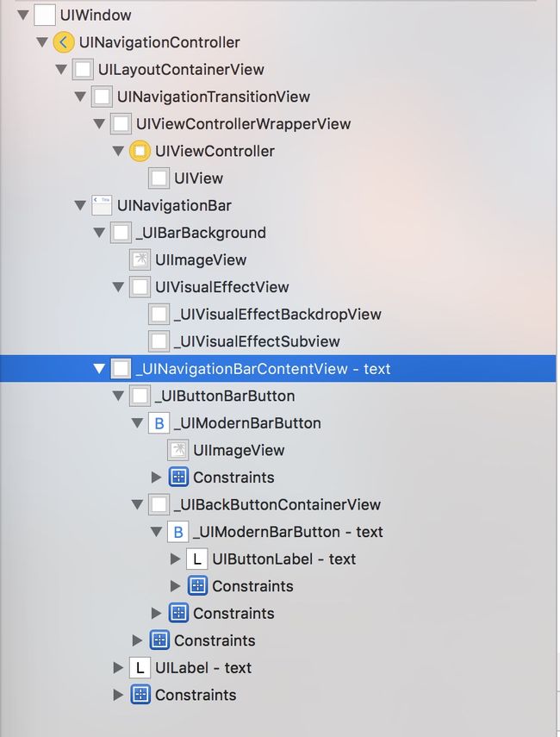Click the B icon of _UIModernBarButton - text
The image size is (560, 737).
178,532
